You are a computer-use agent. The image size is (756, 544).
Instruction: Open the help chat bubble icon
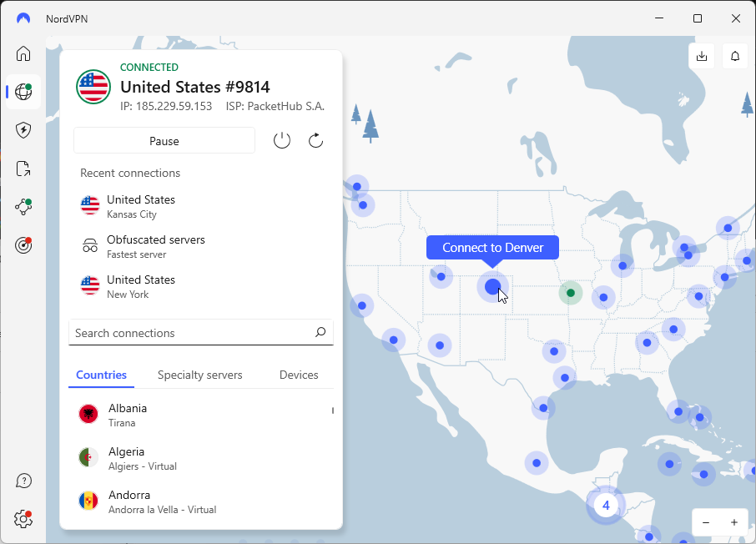[x=23, y=481]
